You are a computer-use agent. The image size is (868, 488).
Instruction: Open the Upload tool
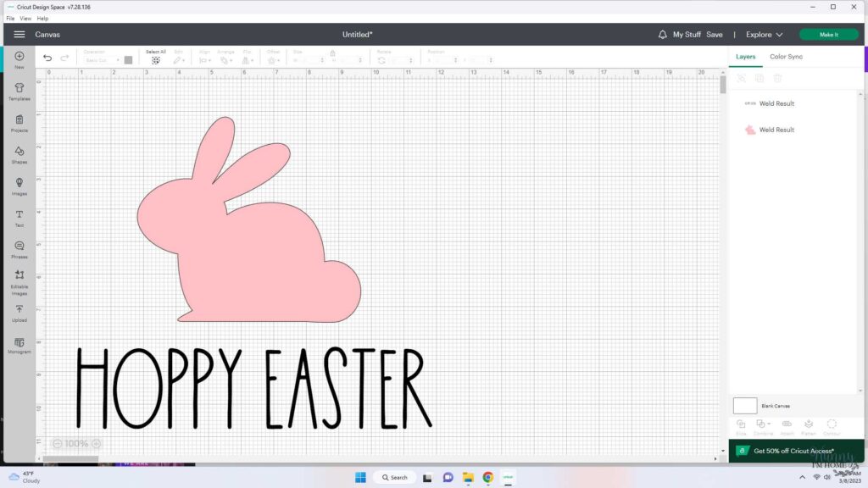click(x=19, y=313)
